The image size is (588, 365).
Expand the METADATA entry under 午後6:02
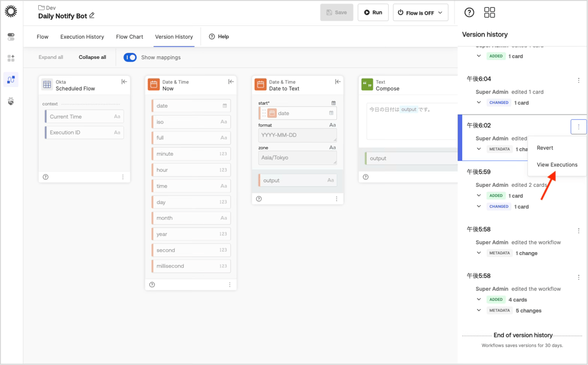(479, 149)
